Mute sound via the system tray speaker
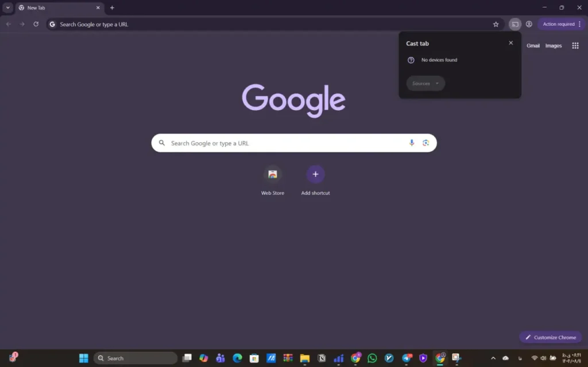Image resolution: width=588 pixels, height=367 pixels. tap(543, 358)
